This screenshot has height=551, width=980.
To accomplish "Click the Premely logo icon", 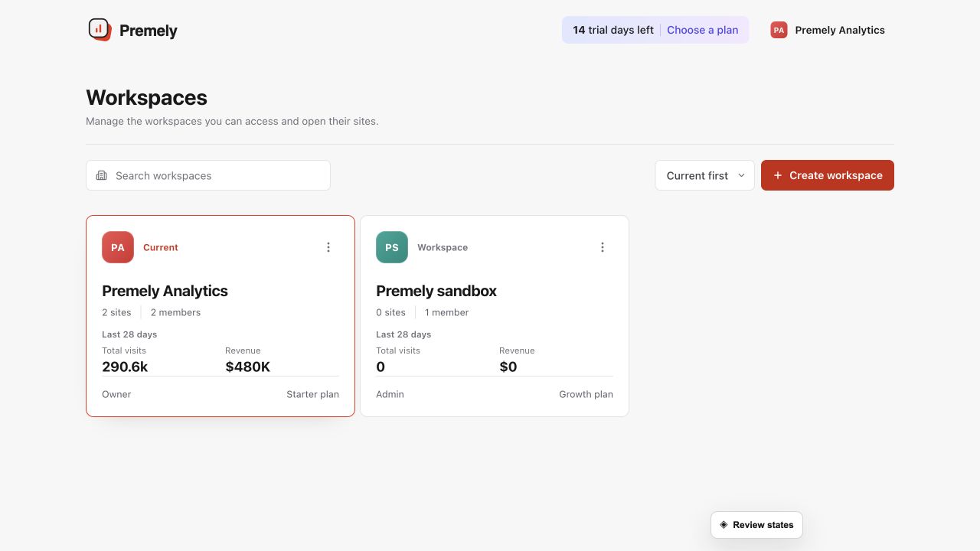I will click(x=100, y=30).
